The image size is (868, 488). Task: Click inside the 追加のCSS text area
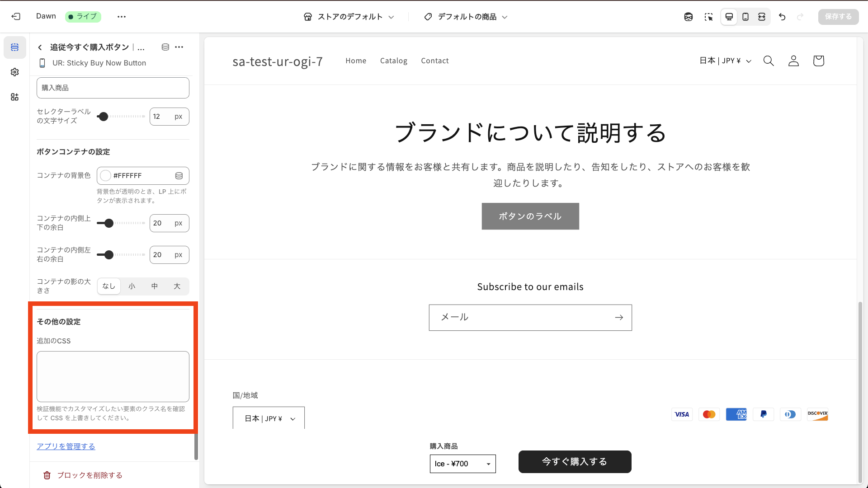113,376
